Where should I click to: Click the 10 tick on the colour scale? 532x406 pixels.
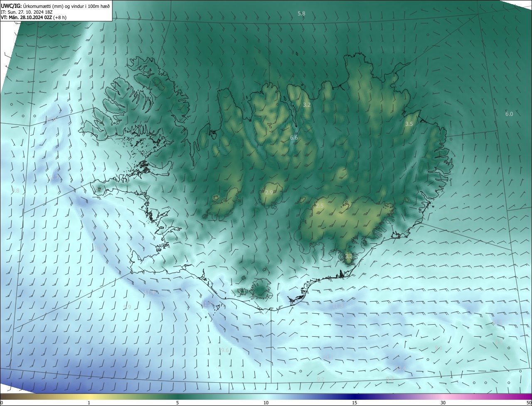click(x=266, y=403)
